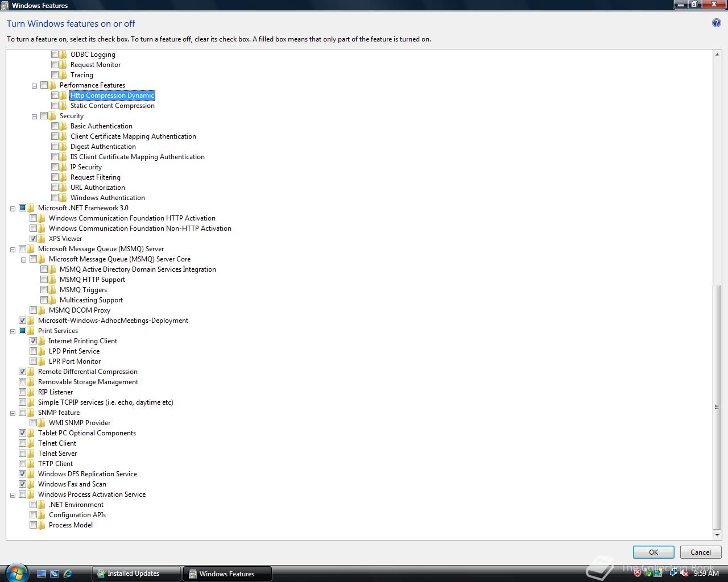Click folder icon beside TFTP Client
Screen dimensions: 728x582
(x=31, y=464)
